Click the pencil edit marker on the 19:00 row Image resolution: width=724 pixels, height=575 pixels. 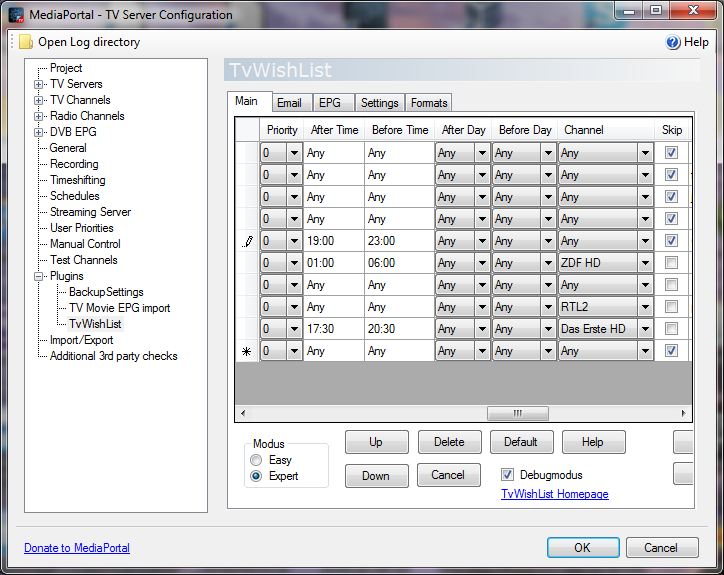tap(248, 241)
